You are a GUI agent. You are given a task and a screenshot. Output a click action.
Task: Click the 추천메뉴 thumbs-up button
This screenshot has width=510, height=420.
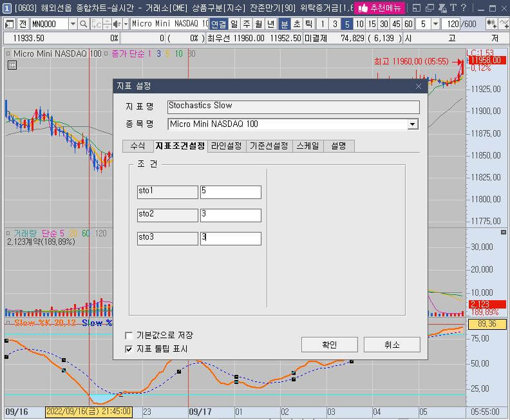[x=379, y=8]
